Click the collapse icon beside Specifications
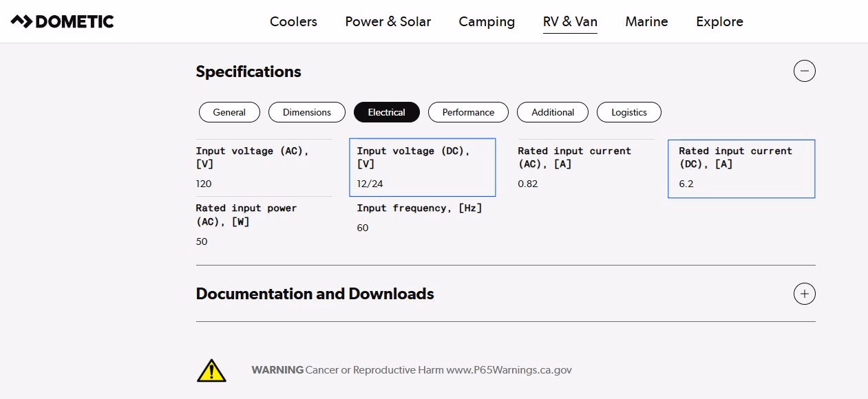This screenshot has height=399, width=868. coord(804,71)
